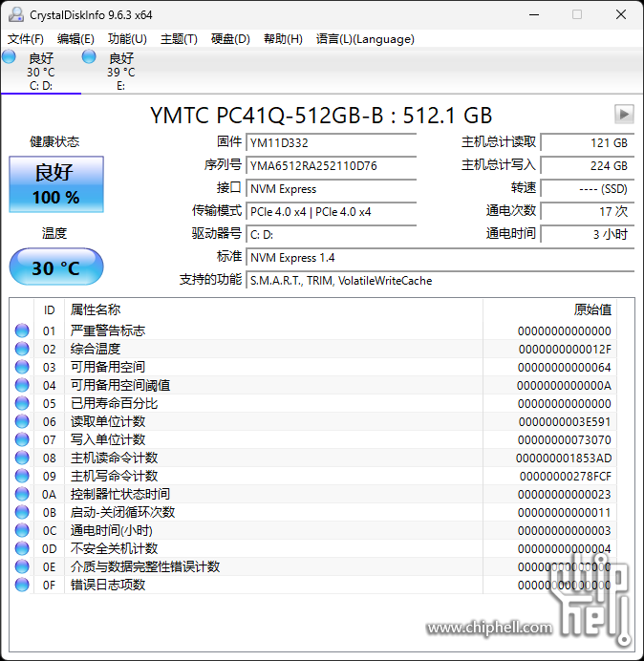644x661 pixels.
Task: Click the status icon of row 06 读取单位计数
Action: [x=22, y=421]
